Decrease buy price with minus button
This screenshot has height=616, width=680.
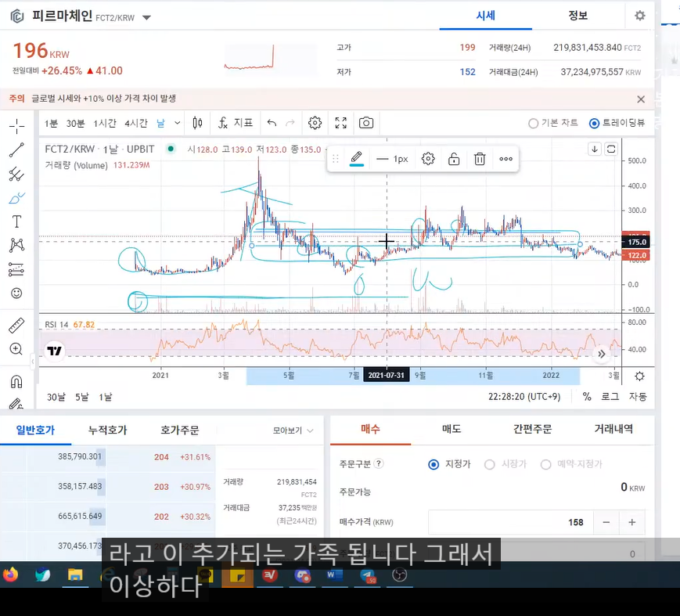(606, 522)
